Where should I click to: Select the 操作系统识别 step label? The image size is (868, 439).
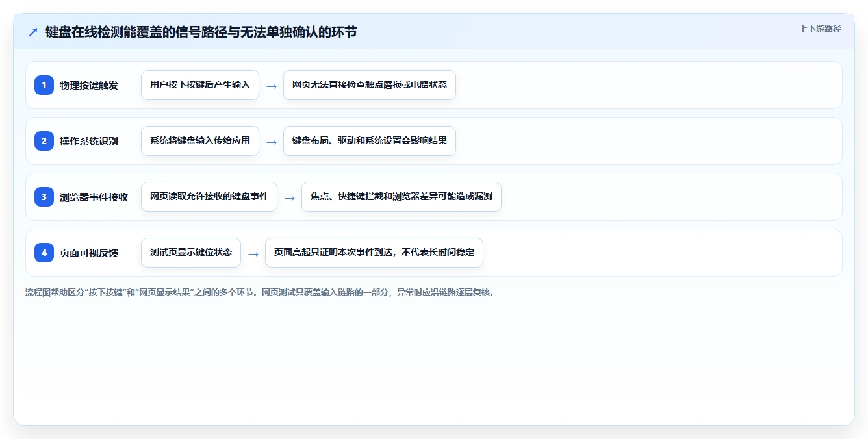[x=89, y=141]
